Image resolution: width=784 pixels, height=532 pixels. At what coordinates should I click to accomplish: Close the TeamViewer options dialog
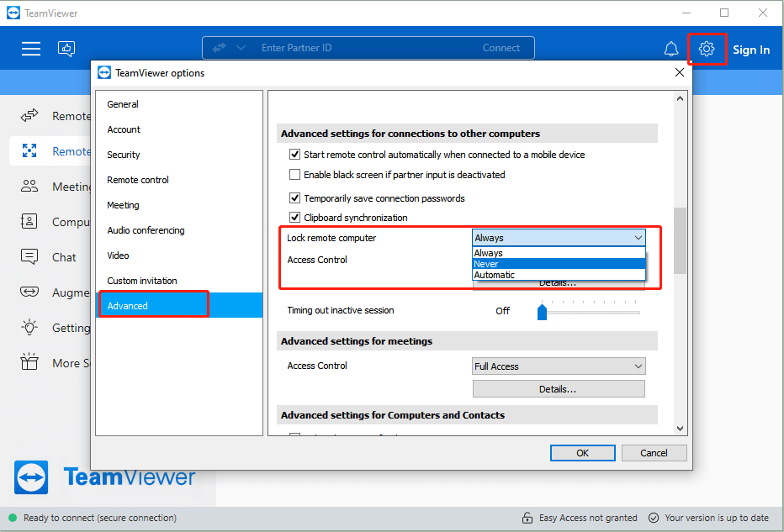(x=680, y=72)
